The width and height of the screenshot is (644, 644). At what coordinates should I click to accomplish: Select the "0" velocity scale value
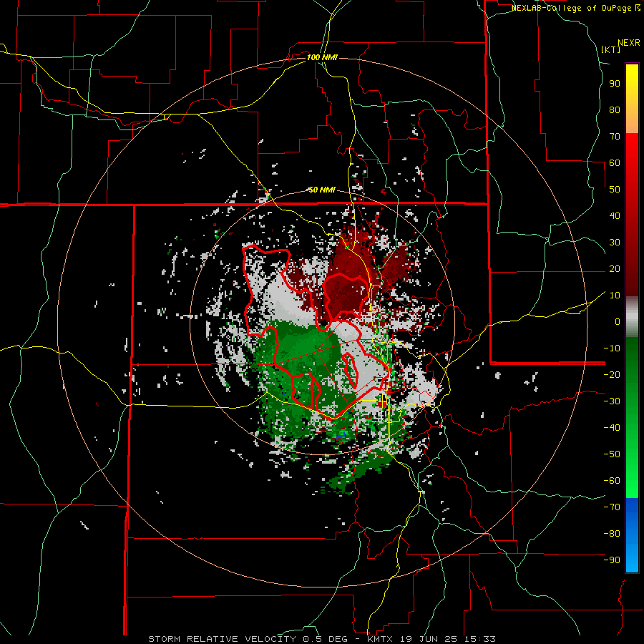point(618,322)
